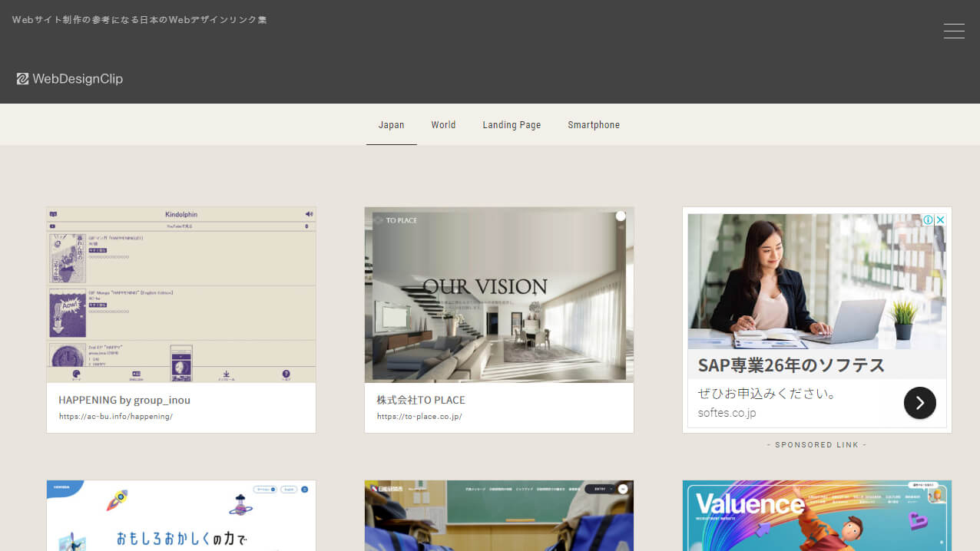Open the Landing Page tab
Screen dimensions: 980x551
(512, 125)
